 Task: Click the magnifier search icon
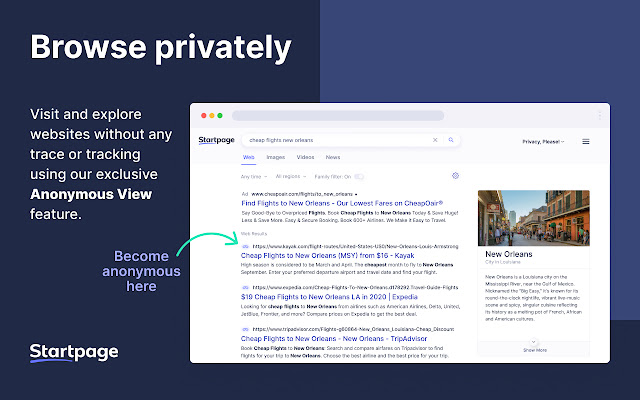click(451, 140)
